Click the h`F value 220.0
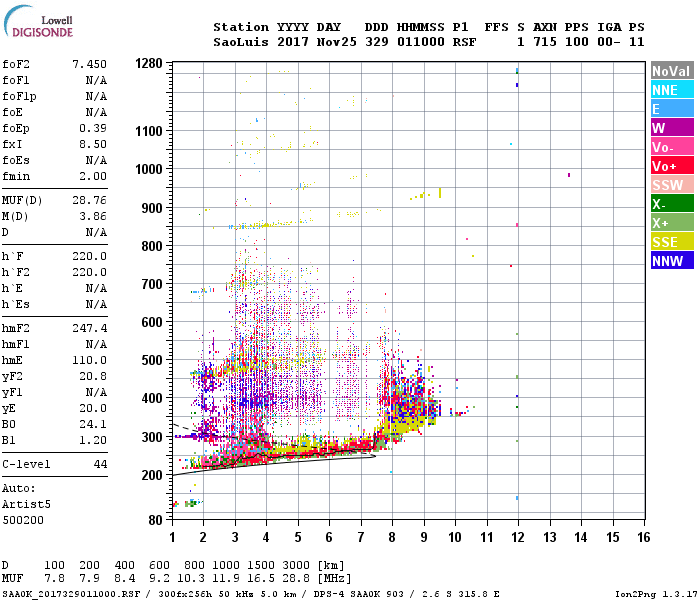 click(x=89, y=256)
